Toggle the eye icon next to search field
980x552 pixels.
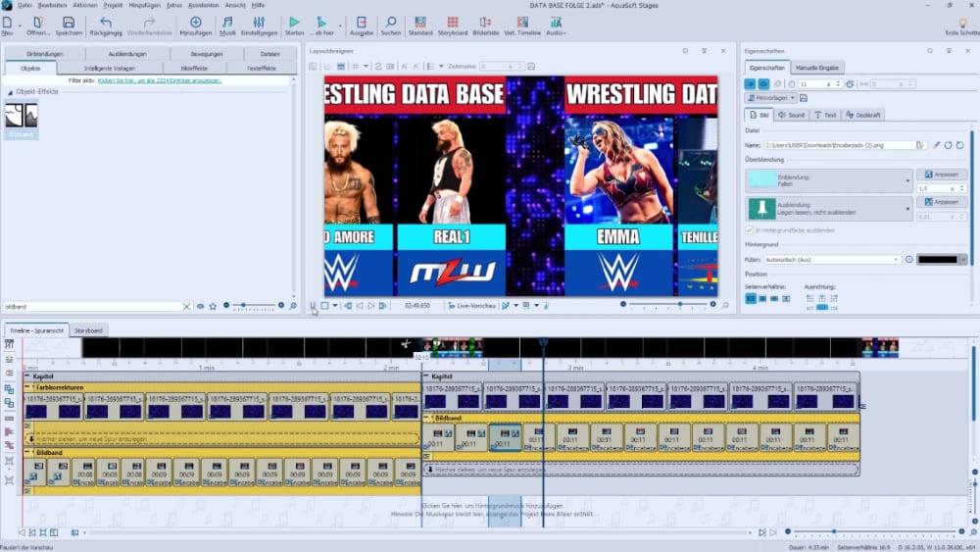(200, 307)
